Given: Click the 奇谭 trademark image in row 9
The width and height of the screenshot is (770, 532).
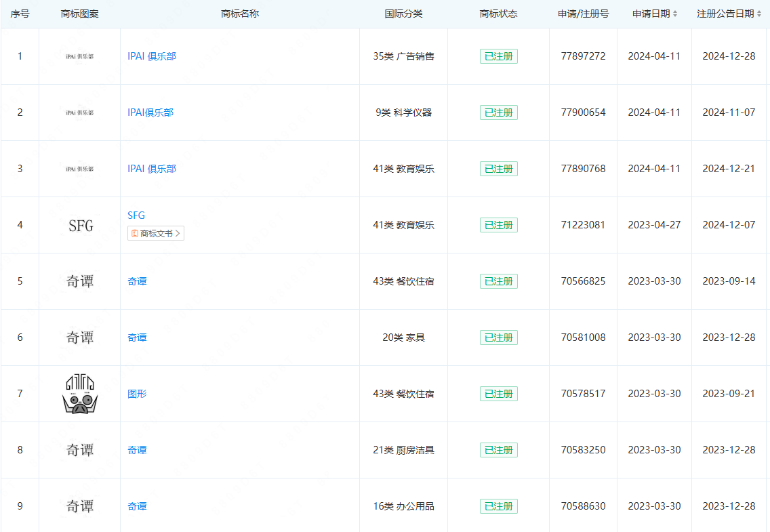Looking at the screenshot, I should pyautogui.click(x=80, y=506).
